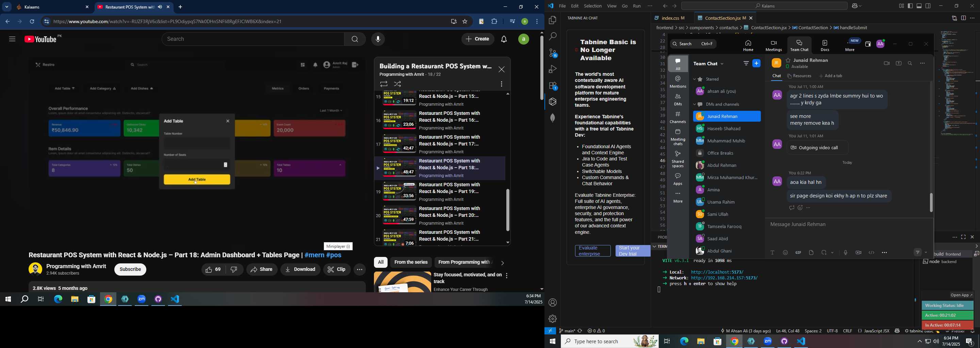Open Extensions view in VS Code activity bar
The image size is (980, 348).
(x=552, y=86)
